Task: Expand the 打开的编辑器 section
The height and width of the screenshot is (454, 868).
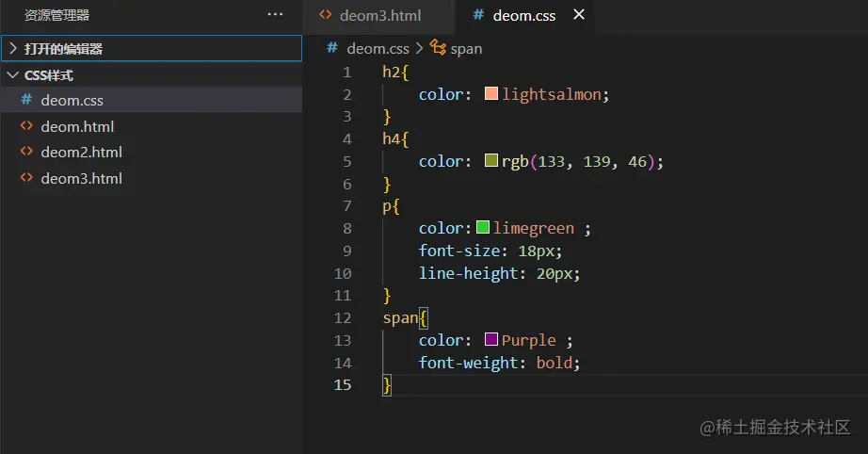Action: tap(152, 49)
